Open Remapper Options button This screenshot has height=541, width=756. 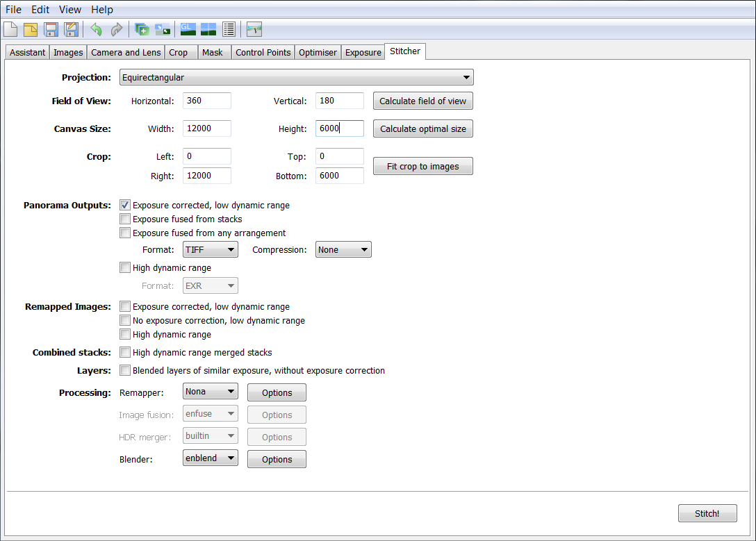277,392
